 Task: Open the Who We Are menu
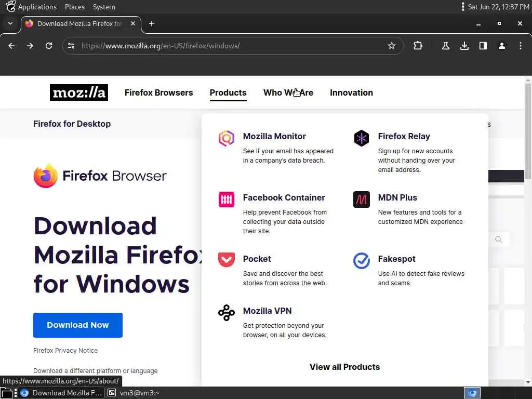click(288, 92)
